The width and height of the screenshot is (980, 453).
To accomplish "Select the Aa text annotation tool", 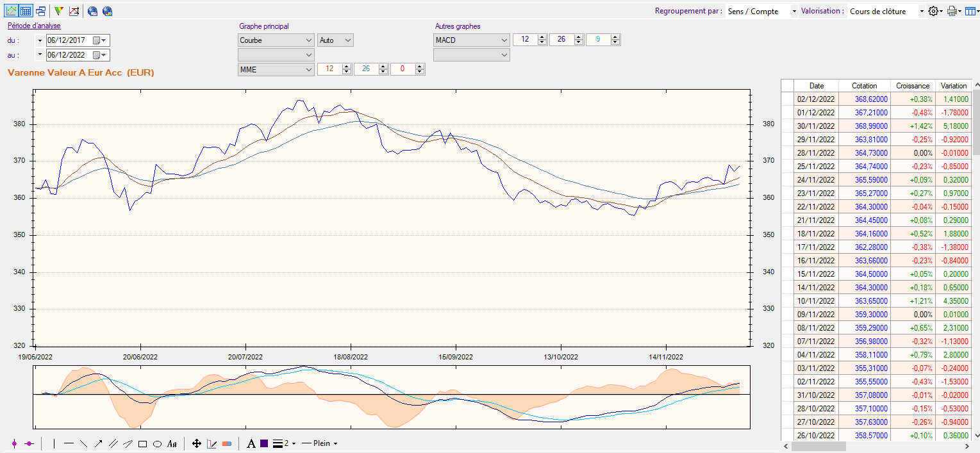I will [x=172, y=443].
